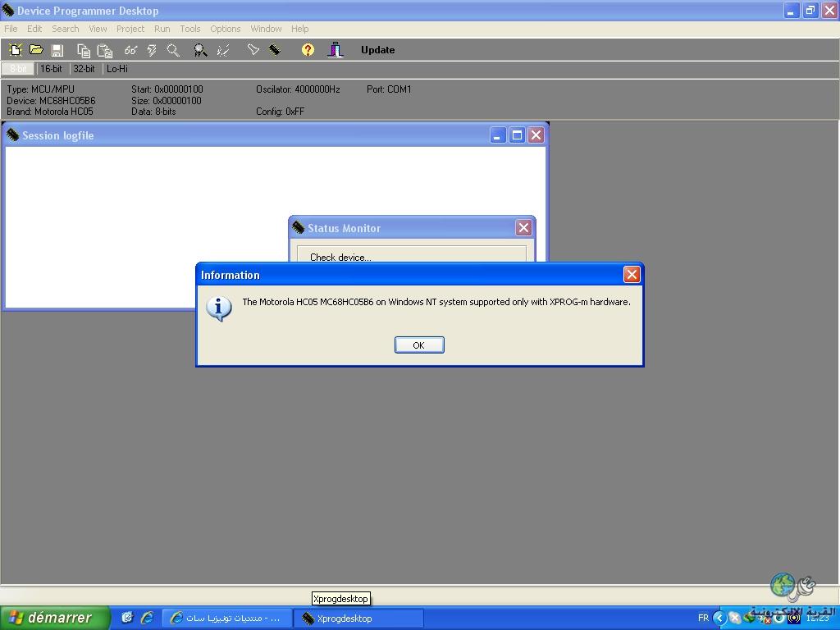Expand hidden system tray icons chevron
Image resolution: width=840 pixels, height=630 pixels.
click(719, 619)
